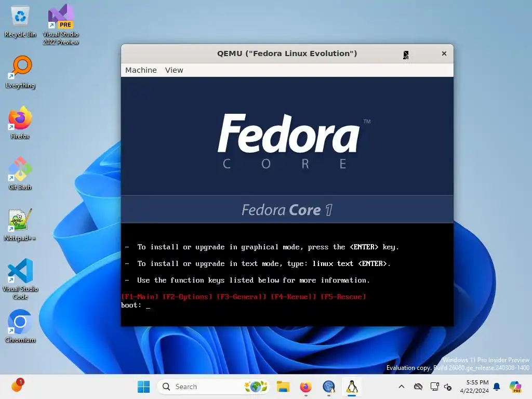Open Recycle Bin desktop icon

pos(20,22)
